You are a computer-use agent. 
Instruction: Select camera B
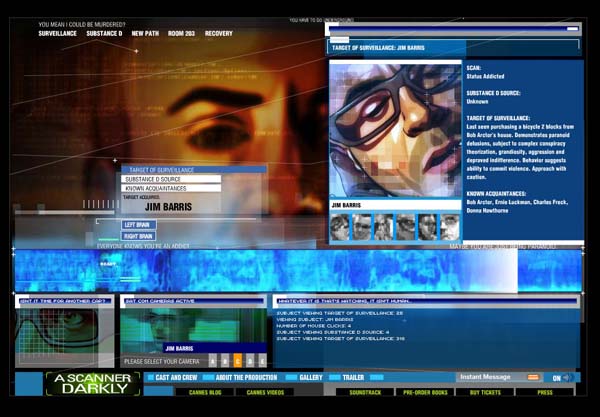point(225,361)
